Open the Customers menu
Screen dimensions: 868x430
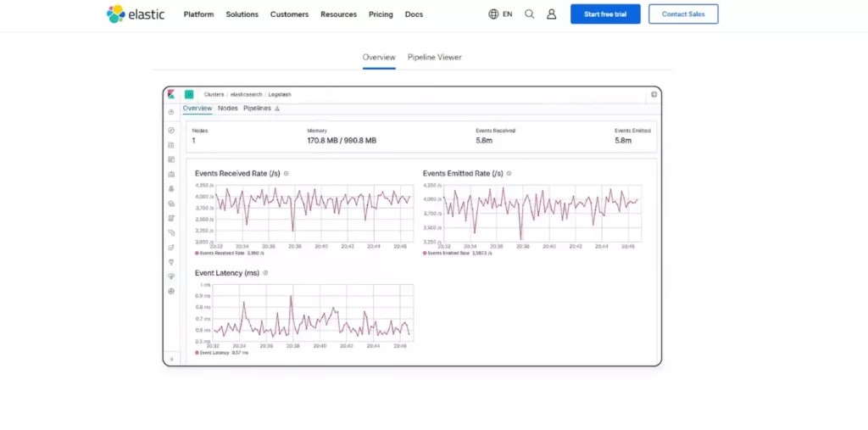[x=290, y=14]
